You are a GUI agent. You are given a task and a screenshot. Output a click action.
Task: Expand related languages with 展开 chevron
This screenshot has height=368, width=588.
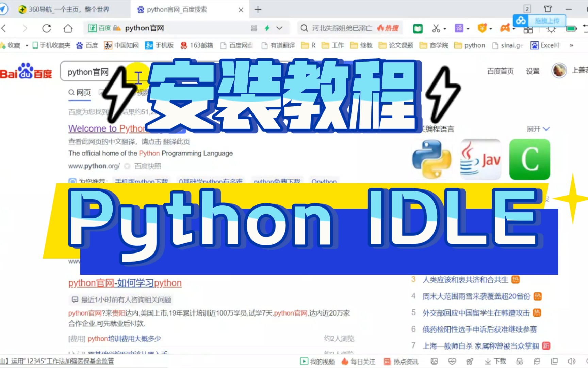[x=538, y=129]
